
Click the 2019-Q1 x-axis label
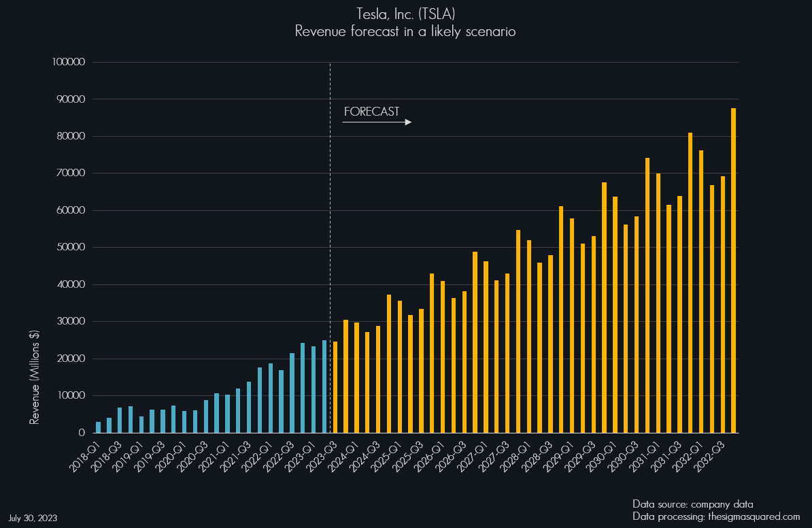point(129,455)
